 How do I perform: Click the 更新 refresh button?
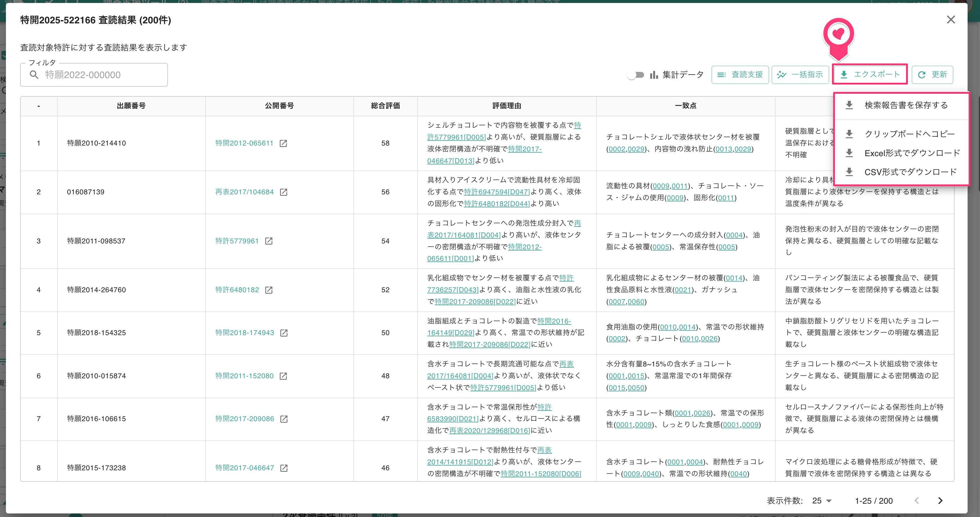point(932,75)
